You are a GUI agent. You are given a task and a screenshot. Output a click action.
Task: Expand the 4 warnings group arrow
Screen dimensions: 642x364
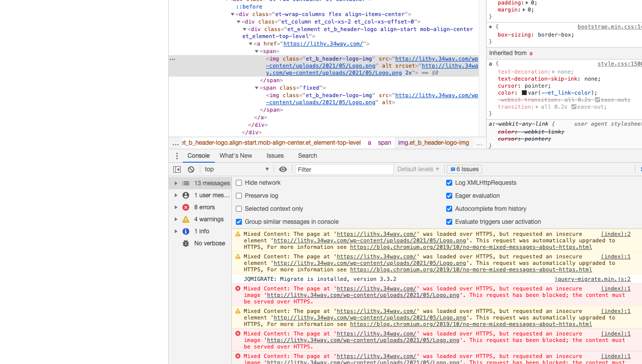(176, 219)
